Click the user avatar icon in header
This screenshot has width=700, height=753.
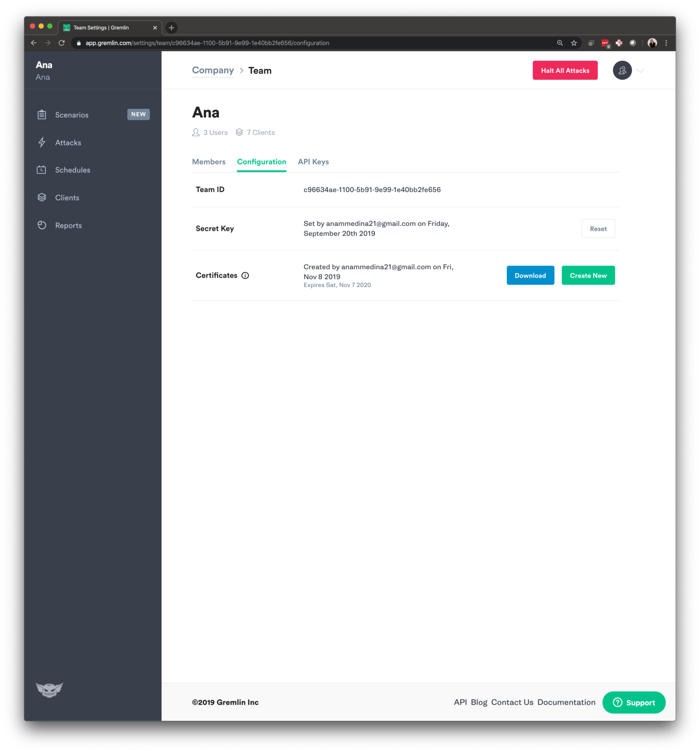(622, 70)
